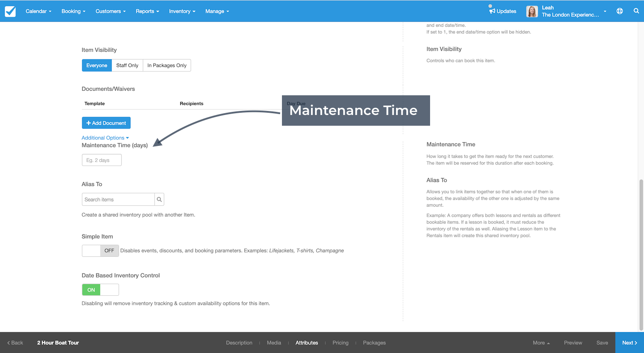644x353 pixels.
Task: Open the Inventory menu
Action: (x=182, y=11)
